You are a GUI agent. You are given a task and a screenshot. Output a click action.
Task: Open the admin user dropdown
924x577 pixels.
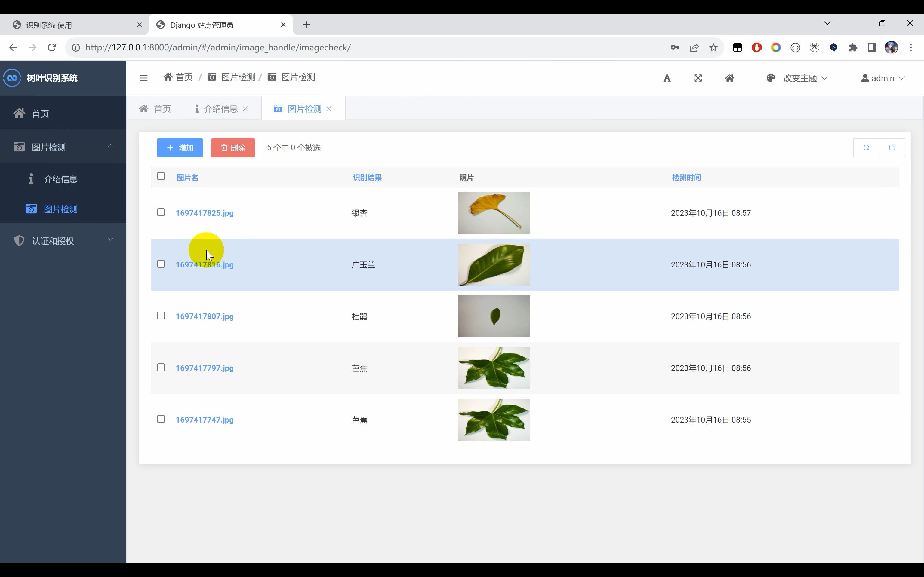[883, 78]
